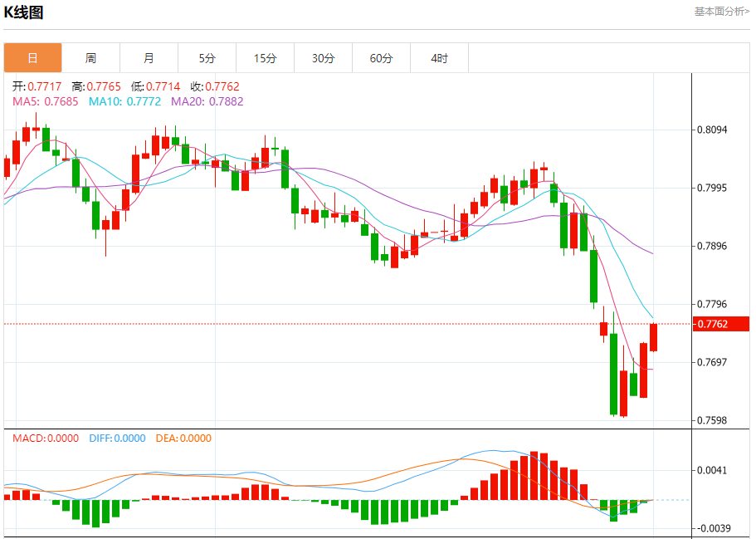Click the MA10 indicator label
The width and height of the screenshot is (756, 539).
pos(124,101)
